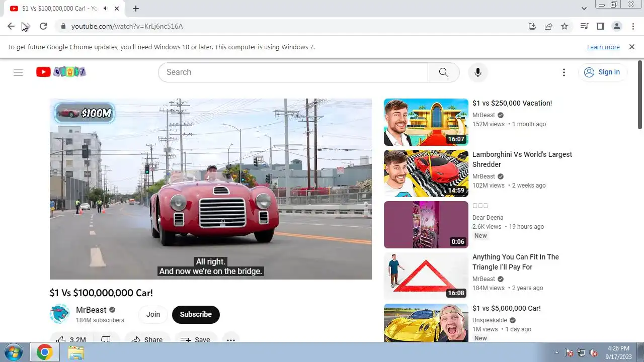Open title 'Lamborghini Vs World's Largest Shredder'
The height and width of the screenshot is (362, 644).
point(522,159)
